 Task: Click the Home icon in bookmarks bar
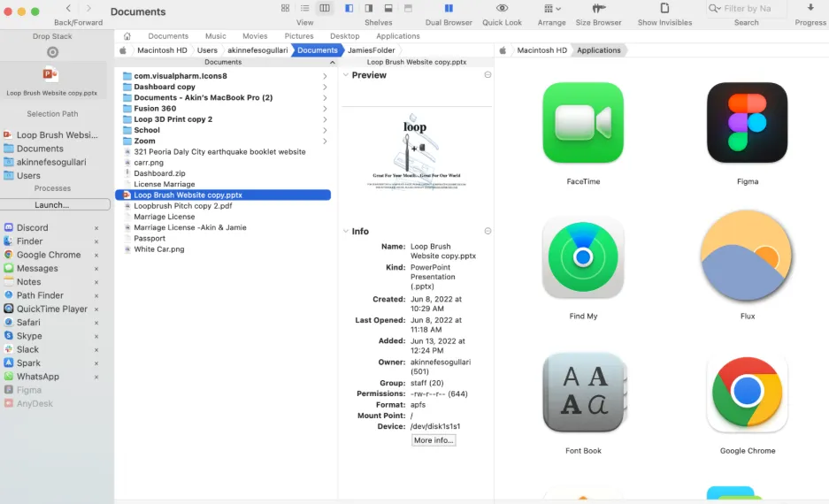pyautogui.click(x=127, y=36)
